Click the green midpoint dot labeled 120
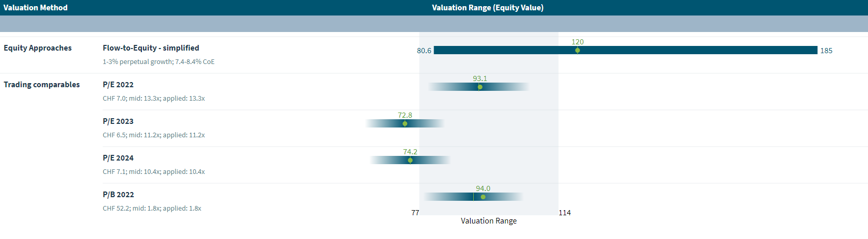 [577, 51]
